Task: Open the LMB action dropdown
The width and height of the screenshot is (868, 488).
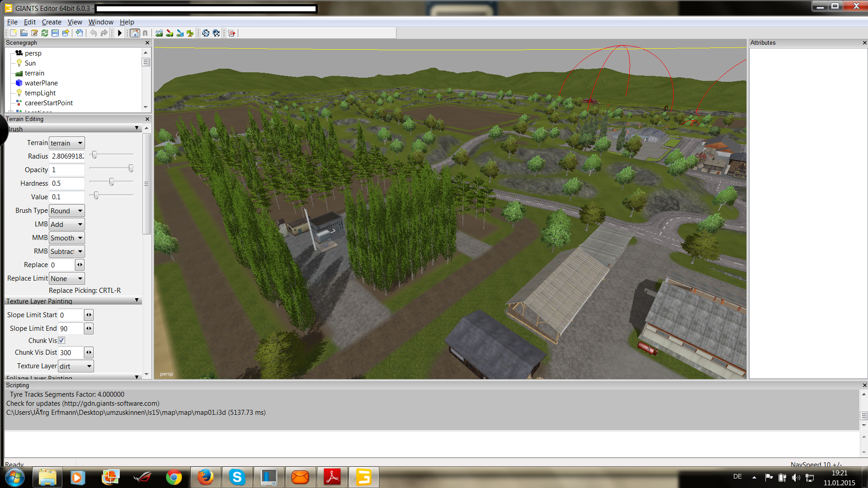Action: click(x=66, y=224)
